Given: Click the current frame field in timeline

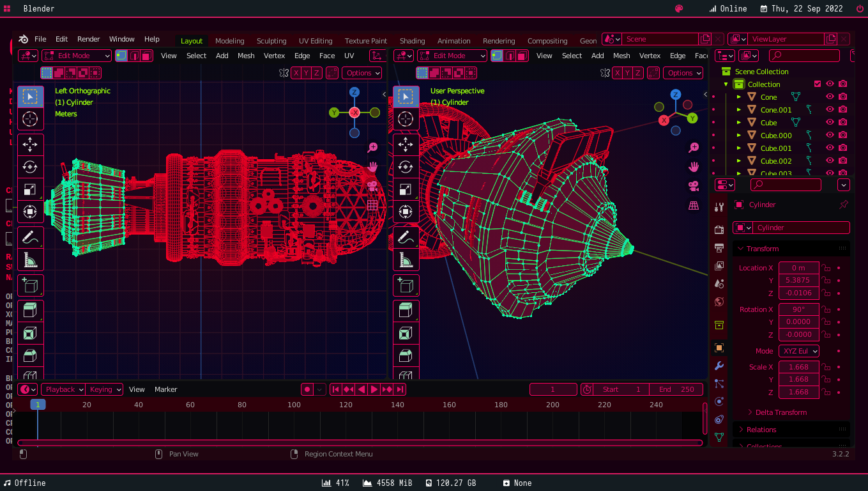Looking at the screenshot, I should click(x=553, y=389).
